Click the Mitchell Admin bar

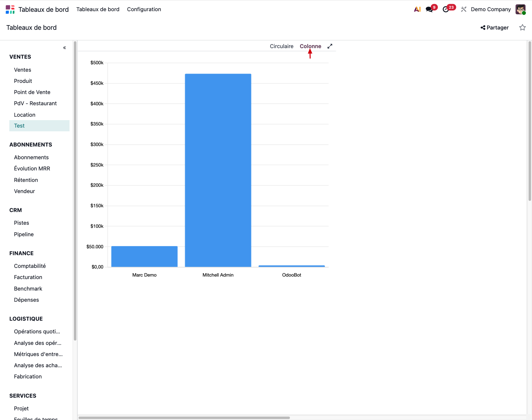coord(218,170)
